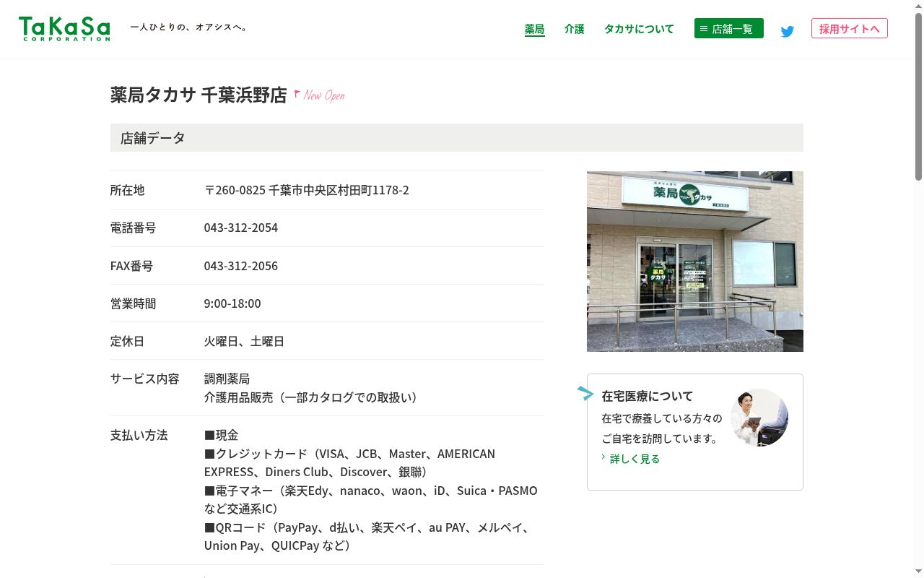Image resolution: width=924 pixels, height=578 pixels.
Task: Click the TaKaSa Corporation logo
Action: coord(64,29)
